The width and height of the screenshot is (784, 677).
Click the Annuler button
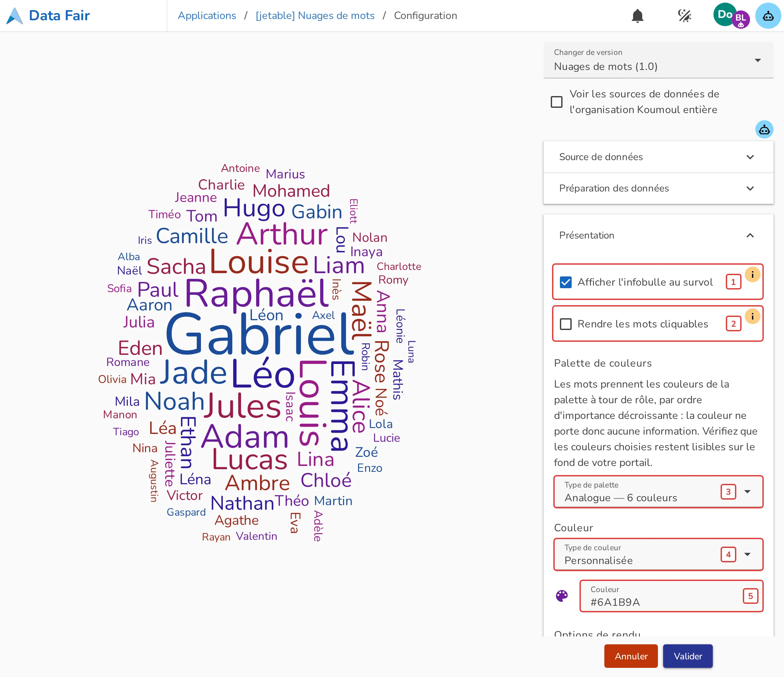coord(631,656)
